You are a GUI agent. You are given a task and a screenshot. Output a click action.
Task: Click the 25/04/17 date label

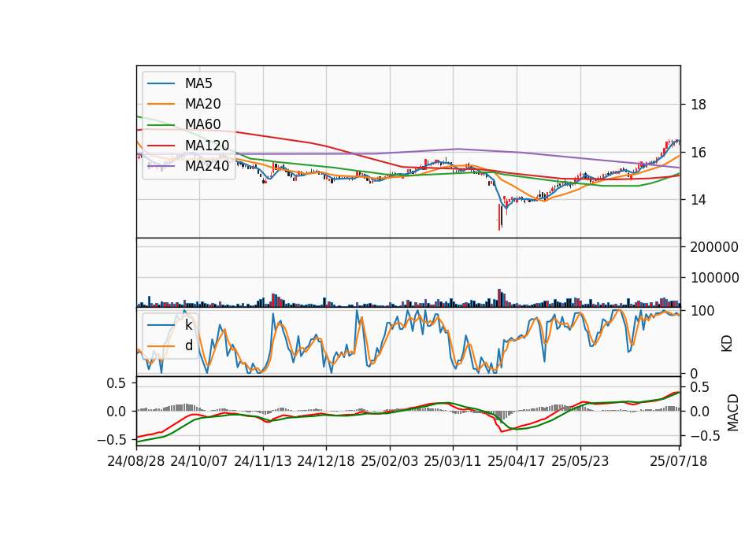pos(517,461)
